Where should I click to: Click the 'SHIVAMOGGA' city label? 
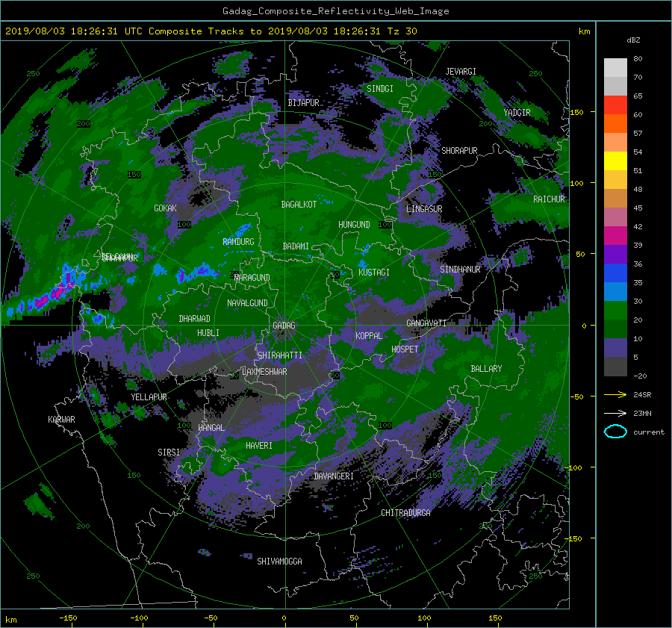point(279,562)
